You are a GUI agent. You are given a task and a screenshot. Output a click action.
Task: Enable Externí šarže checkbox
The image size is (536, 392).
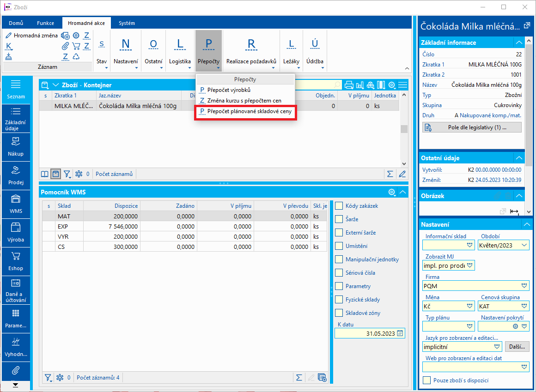tap(339, 233)
